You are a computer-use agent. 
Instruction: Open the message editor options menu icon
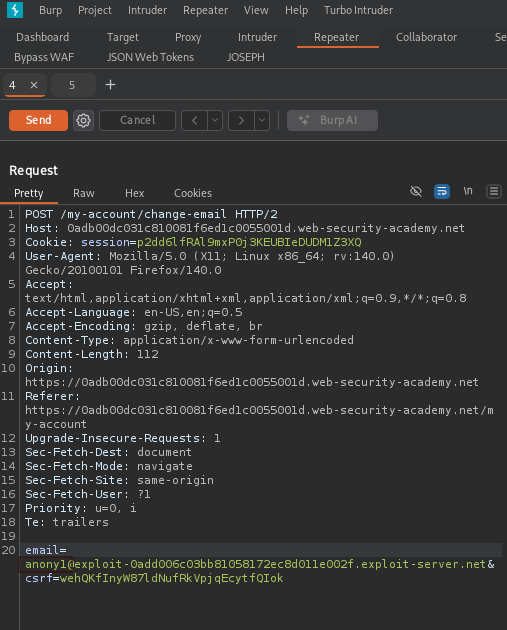pyautogui.click(x=494, y=191)
